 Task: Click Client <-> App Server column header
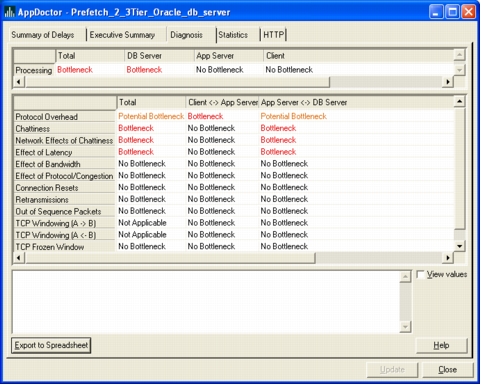click(x=222, y=102)
